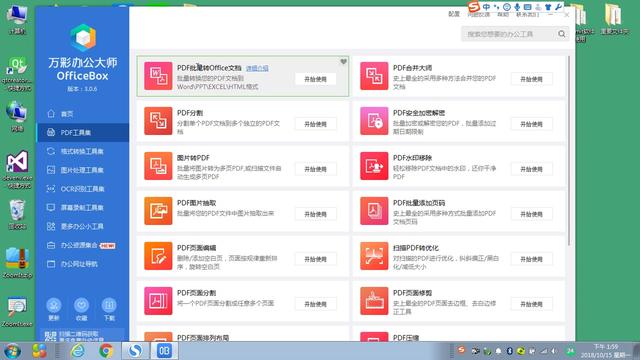Open 格式转换工具集 in the sidebar
Image resolution: width=640 pixels, height=360 pixels.
(x=82, y=151)
